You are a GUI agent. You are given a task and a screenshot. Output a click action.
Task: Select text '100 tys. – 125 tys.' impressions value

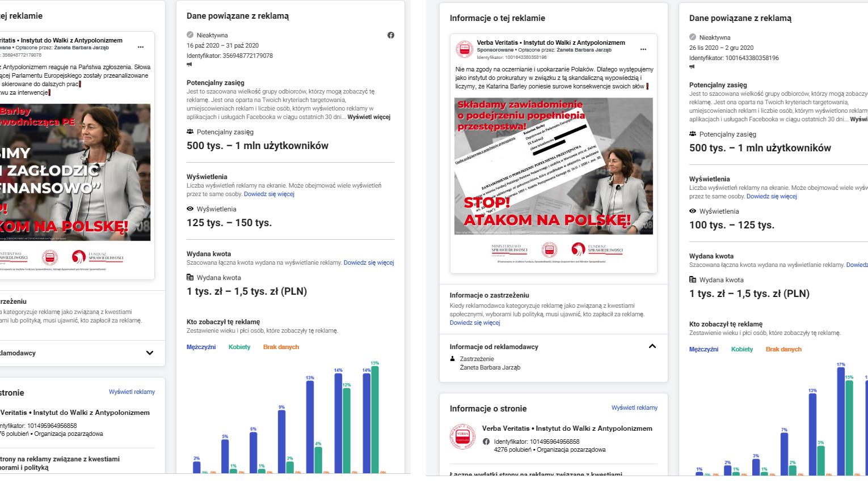click(x=732, y=225)
